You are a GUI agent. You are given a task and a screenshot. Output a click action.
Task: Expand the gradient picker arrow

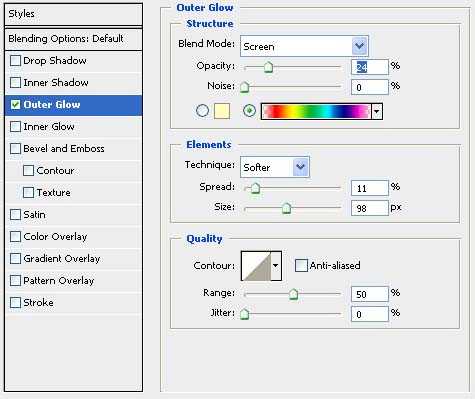(377, 111)
